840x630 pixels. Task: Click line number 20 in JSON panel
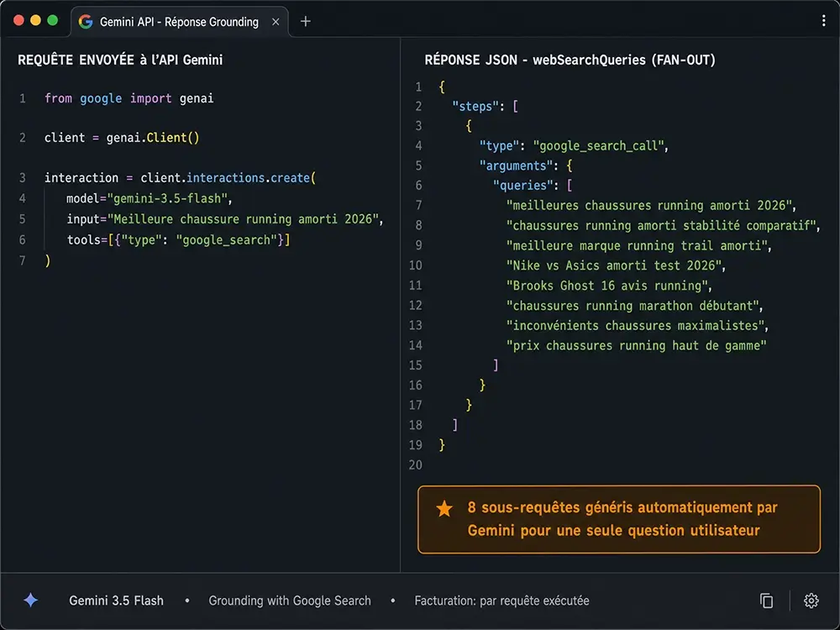[x=415, y=465]
